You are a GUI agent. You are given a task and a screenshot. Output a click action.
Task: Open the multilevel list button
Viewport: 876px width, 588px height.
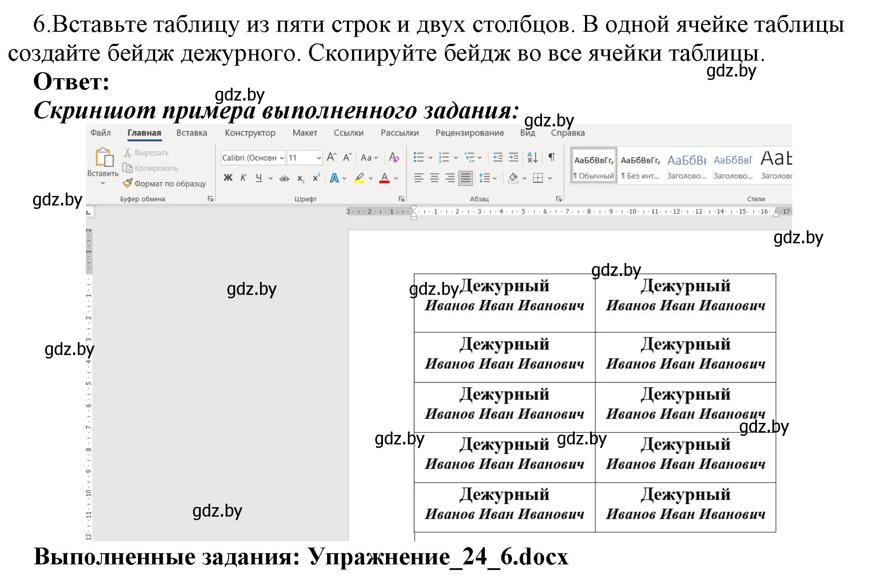pos(469,157)
